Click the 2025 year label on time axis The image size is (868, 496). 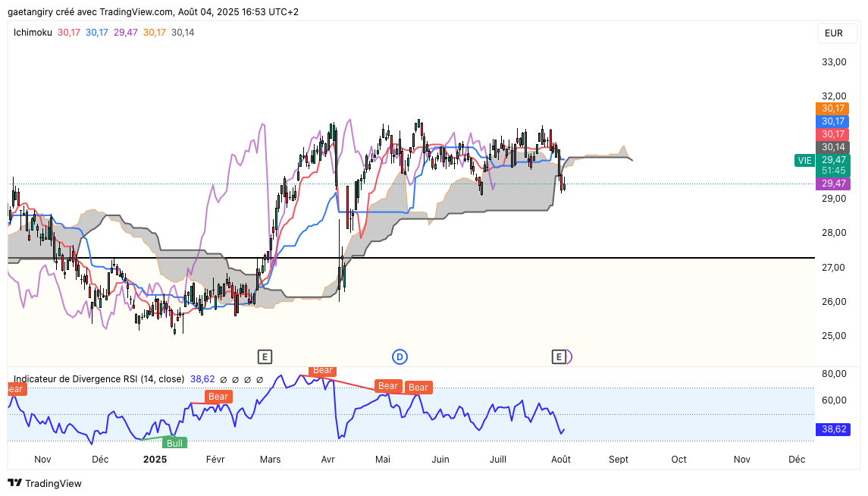(155, 460)
